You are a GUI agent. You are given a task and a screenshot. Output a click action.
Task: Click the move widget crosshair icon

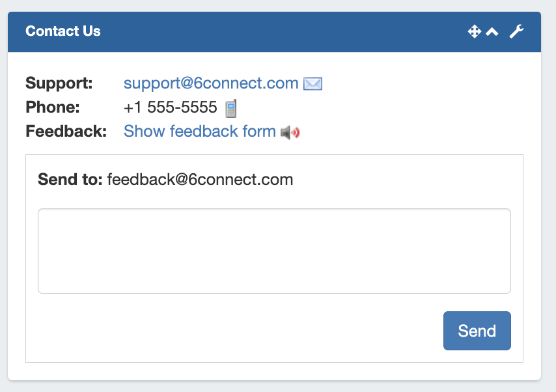pos(474,31)
